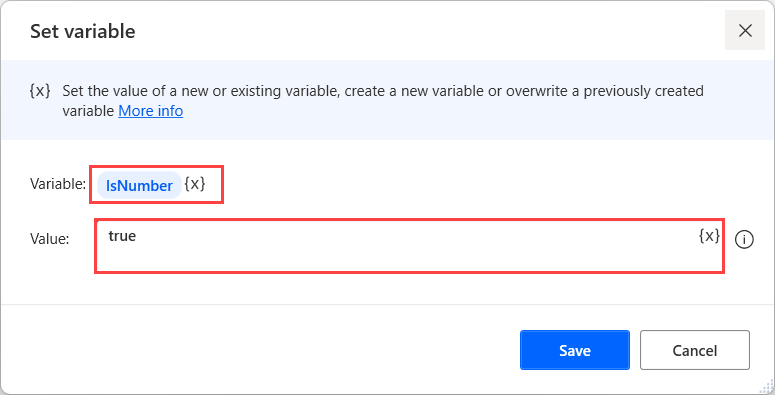The image size is (775, 395).
Task: Click the "Set variable" dialog title
Action: coord(83,31)
